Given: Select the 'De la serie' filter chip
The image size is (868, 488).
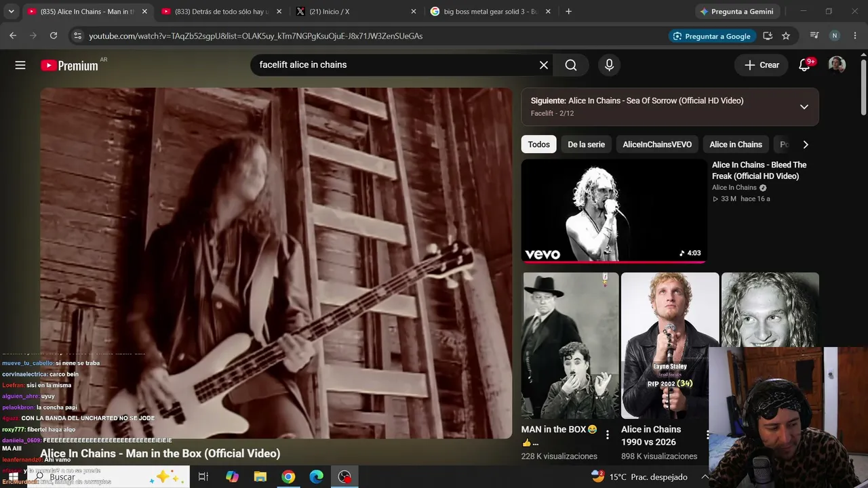Looking at the screenshot, I should [x=587, y=144].
